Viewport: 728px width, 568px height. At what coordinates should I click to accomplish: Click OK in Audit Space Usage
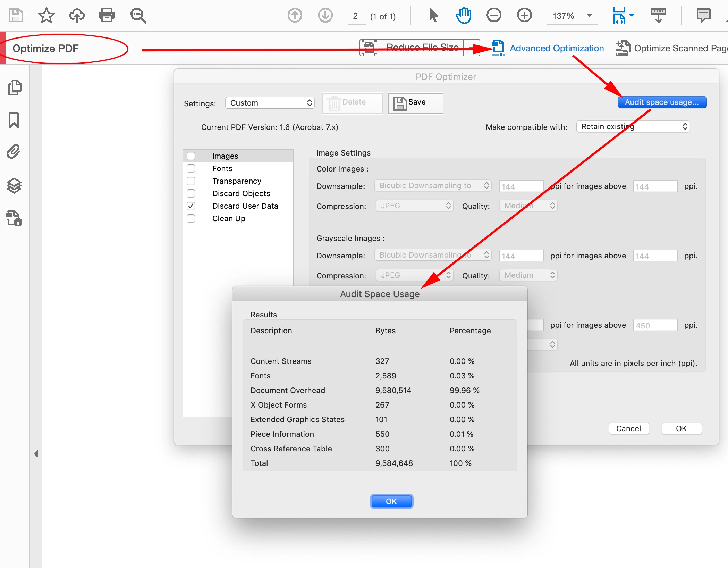tap(391, 501)
